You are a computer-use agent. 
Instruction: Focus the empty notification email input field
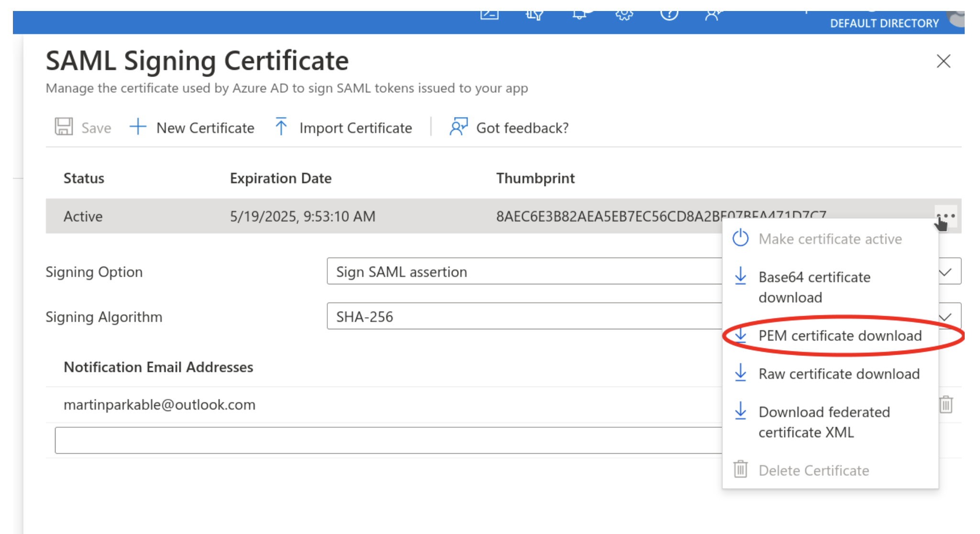[389, 440]
